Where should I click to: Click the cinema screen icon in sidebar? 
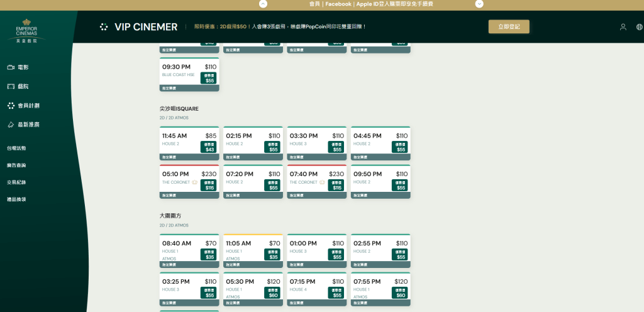(11, 86)
